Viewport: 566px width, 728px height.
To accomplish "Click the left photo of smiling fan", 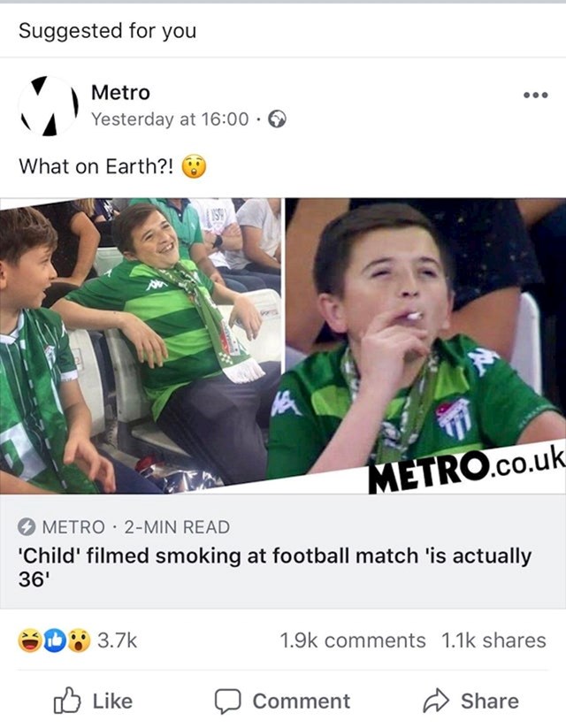I will [x=141, y=346].
